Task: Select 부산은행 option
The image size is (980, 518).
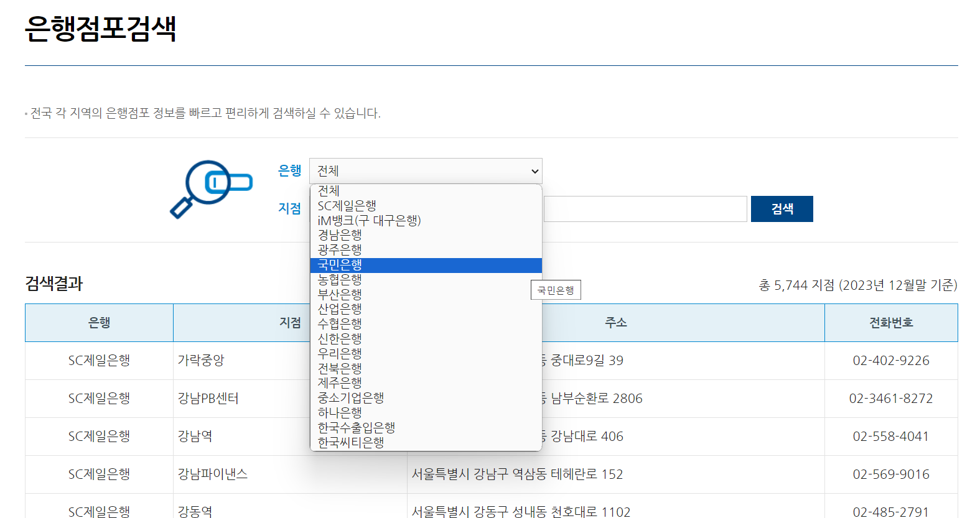Action: pos(426,295)
